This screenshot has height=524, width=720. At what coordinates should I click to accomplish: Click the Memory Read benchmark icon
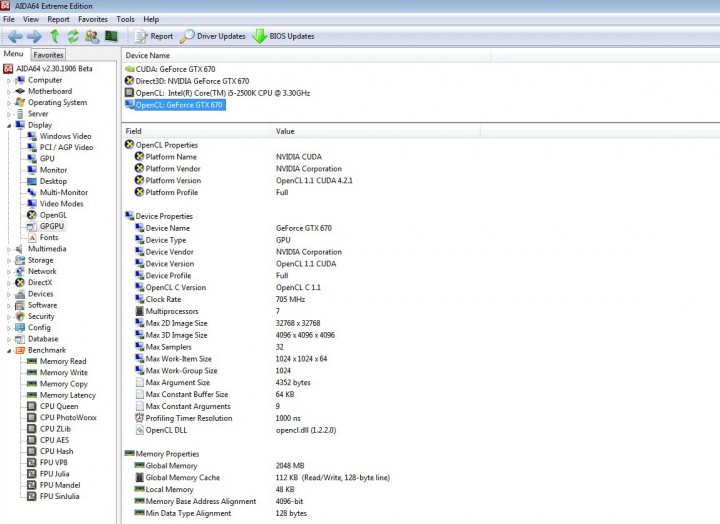(32, 361)
